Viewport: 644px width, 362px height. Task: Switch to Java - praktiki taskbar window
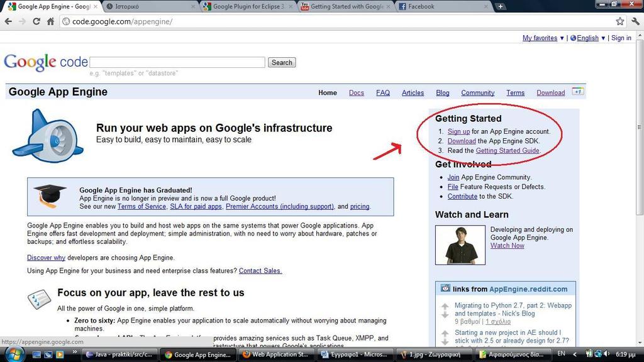pos(119,354)
